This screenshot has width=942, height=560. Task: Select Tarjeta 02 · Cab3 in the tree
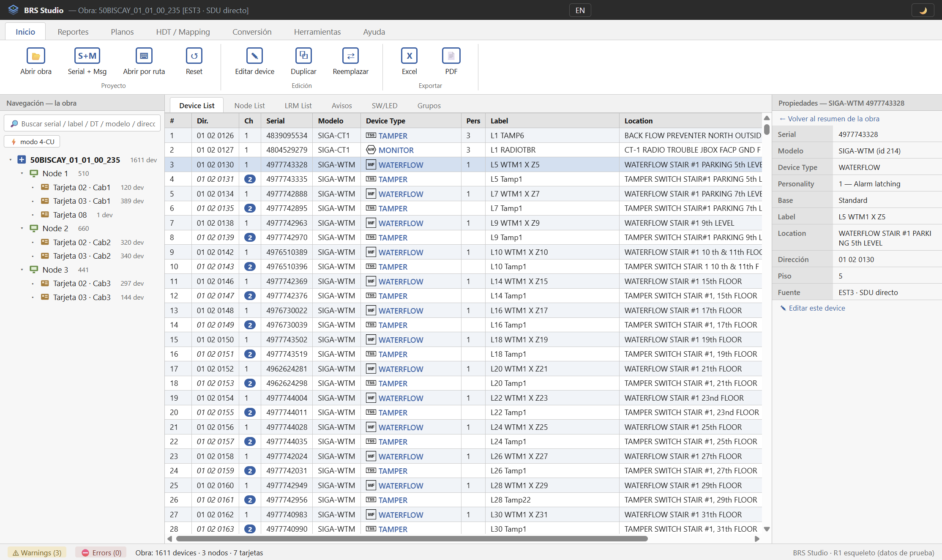pyautogui.click(x=82, y=283)
